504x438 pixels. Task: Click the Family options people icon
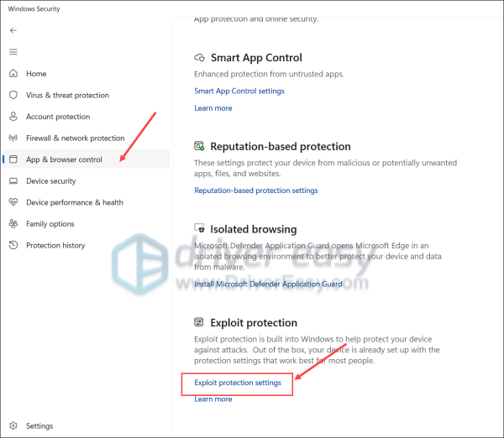pyautogui.click(x=13, y=223)
